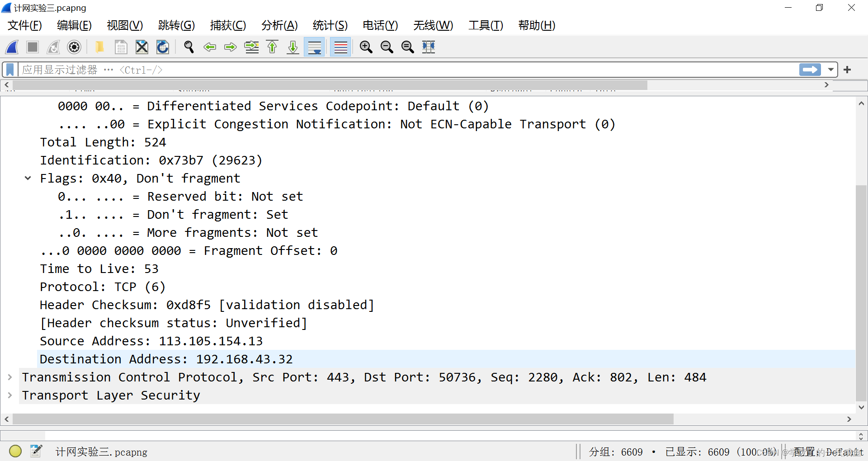868x461 pixels.
Task: Click the details pane horizontal scrollbar thumb
Action: [343, 419]
